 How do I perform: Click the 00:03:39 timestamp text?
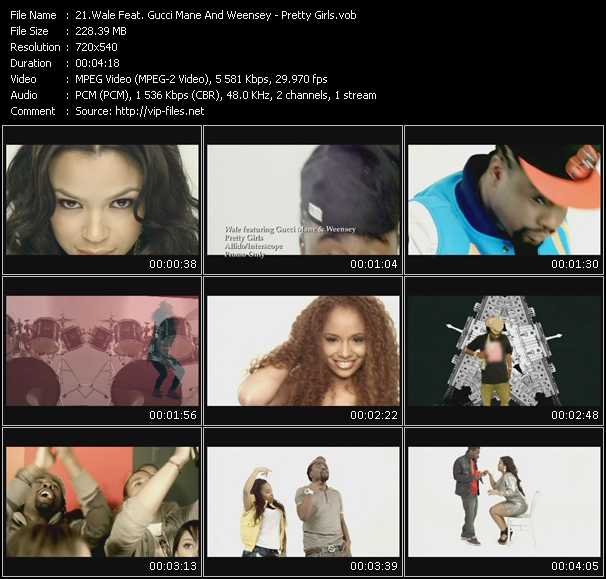pyautogui.click(x=374, y=567)
